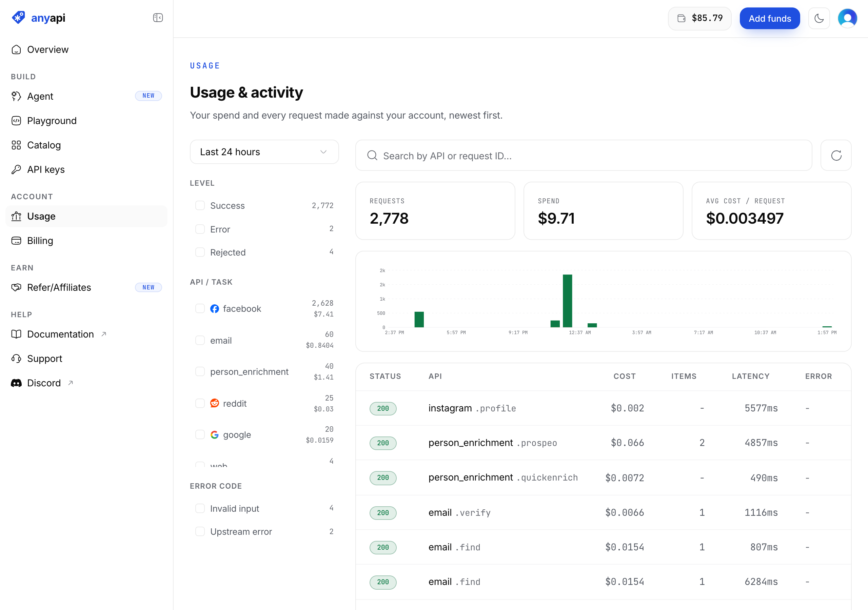Screen dimensions: 868x610
Task: Click the Add funds button
Action: pos(770,18)
